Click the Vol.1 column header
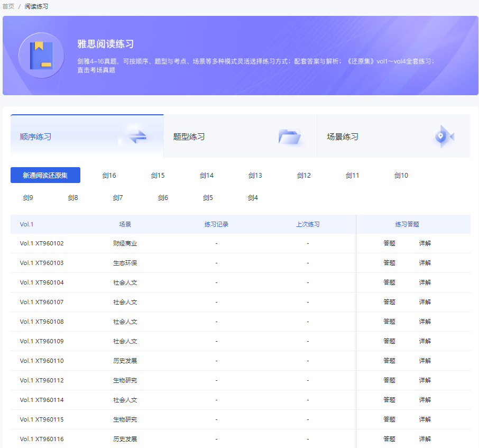 (26, 224)
